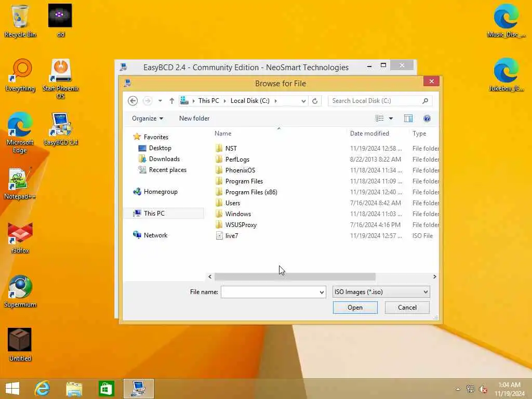Click the Open button

click(x=355, y=308)
